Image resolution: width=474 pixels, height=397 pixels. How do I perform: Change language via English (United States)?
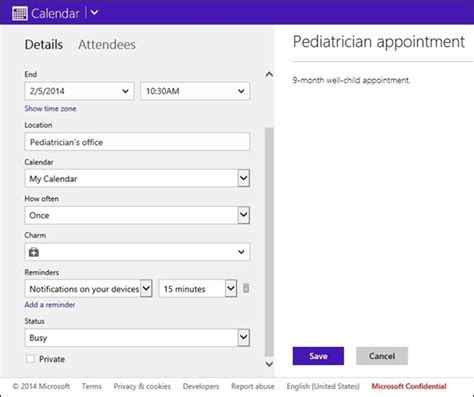323,386
